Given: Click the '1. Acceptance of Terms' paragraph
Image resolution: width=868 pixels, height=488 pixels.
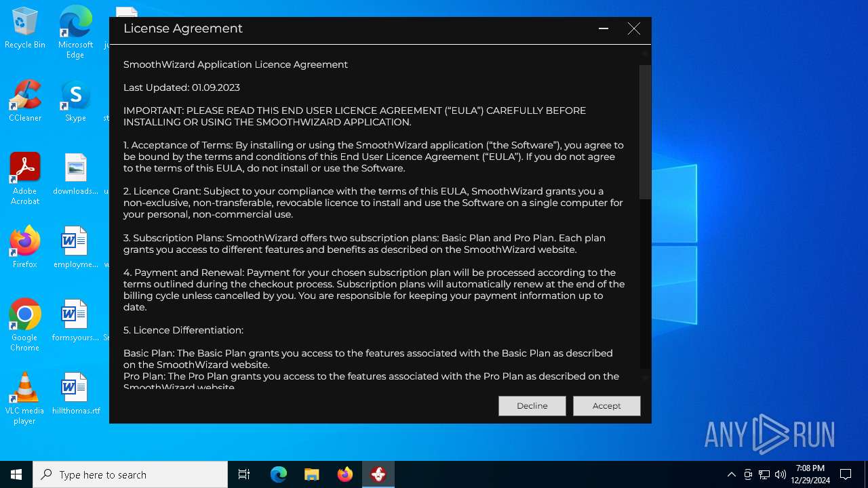Looking at the screenshot, I should (x=373, y=157).
